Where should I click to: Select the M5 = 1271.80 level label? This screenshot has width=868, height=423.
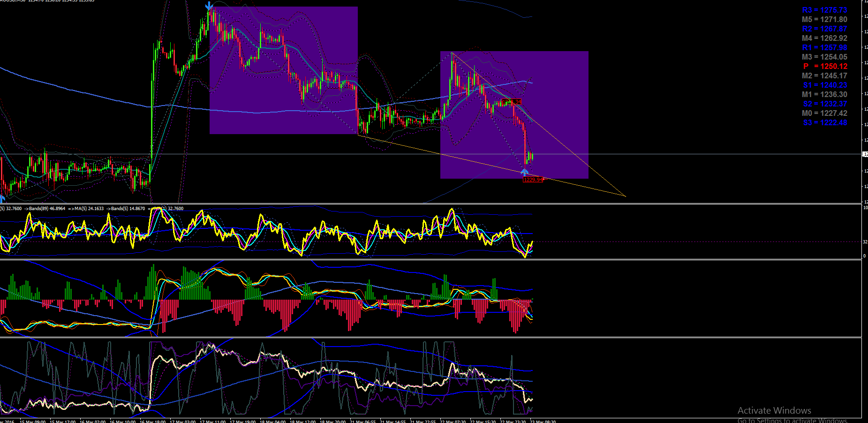pos(824,20)
